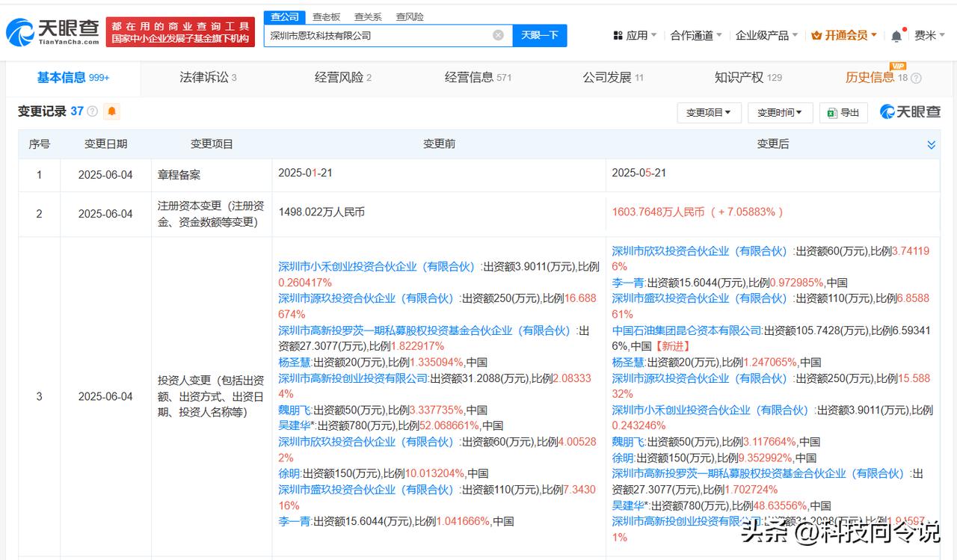The width and height of the screenshot is (957, 560).
Task: Click the 变更记录 37 section heading
Action: (x=51, y=111)
